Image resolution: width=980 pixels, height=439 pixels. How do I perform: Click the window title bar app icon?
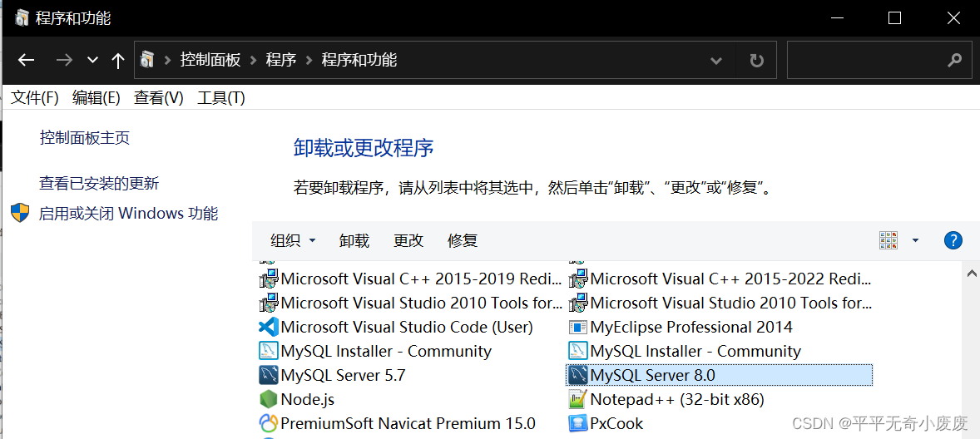tap(22, 17)
